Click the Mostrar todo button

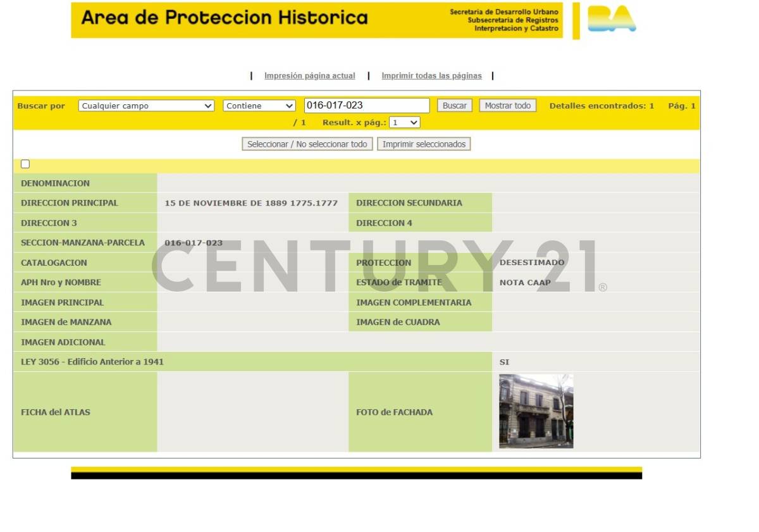507,106
